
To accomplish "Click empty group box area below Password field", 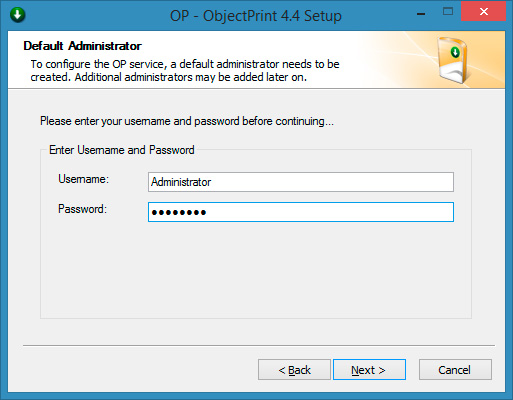I will click(x=256, y=270).
